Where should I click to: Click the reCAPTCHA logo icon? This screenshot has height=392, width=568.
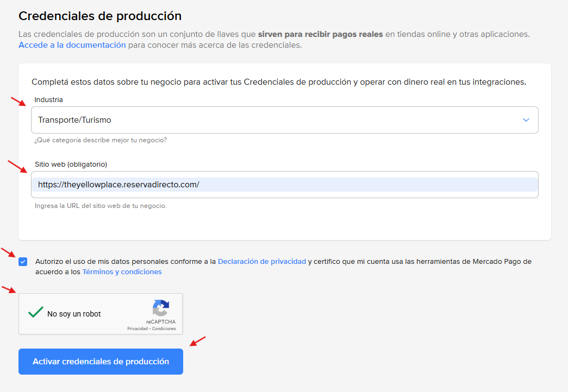pos(161,308)
